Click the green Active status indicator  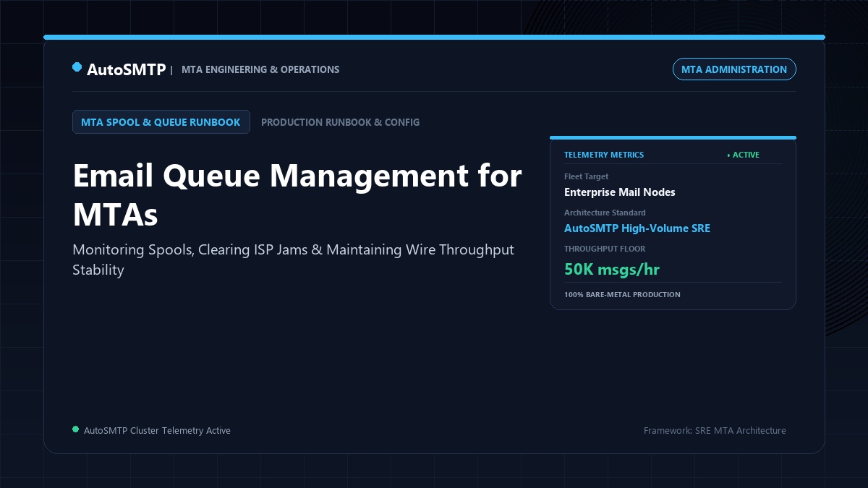(x=743, y=155)
